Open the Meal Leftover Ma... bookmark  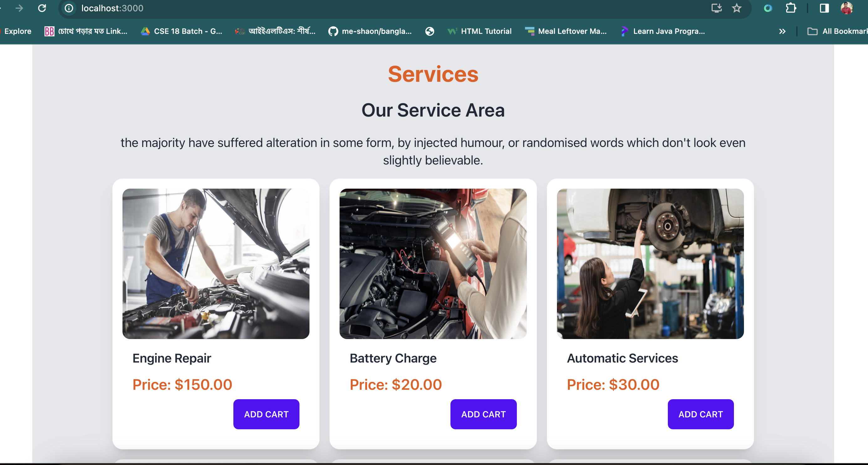coord(566,31)
